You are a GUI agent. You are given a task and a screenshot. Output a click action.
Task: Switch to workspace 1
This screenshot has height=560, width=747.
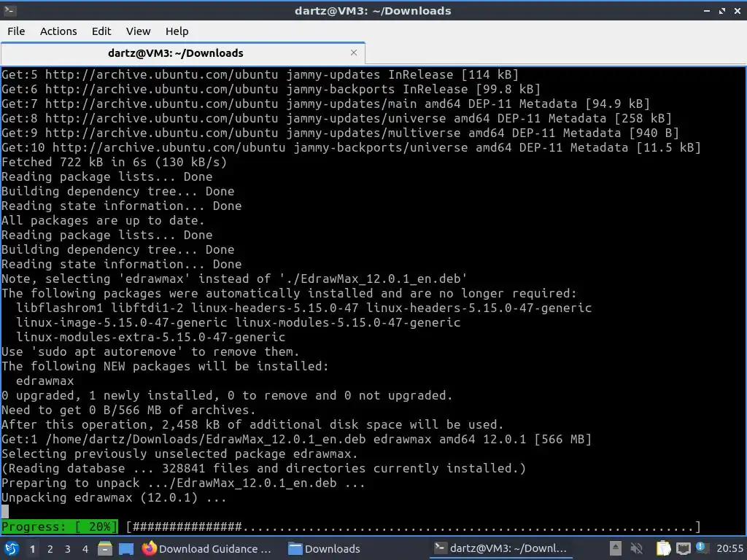pos(32,549)
